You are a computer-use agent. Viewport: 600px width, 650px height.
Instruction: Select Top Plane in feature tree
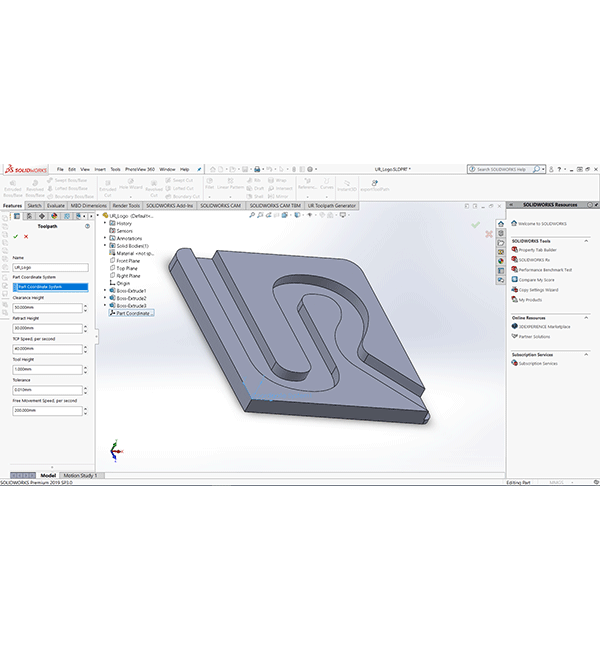click(124, 268)
